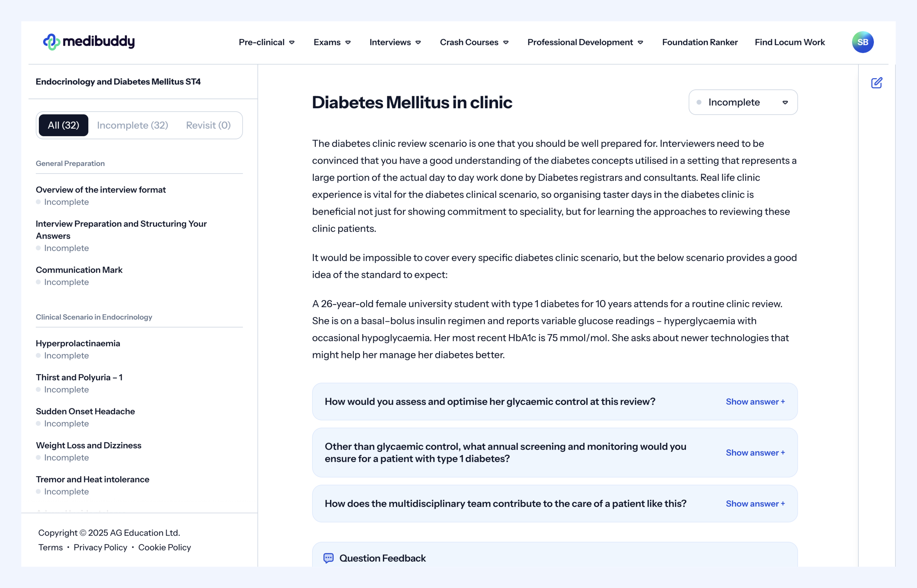917x588 pixels.
Task: Click the medibuddy logo icon
Action: [x=52, y=42]
